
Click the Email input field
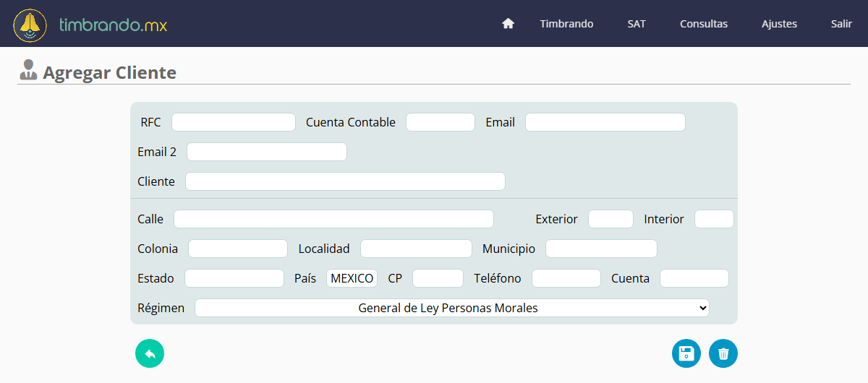(605, 122)
